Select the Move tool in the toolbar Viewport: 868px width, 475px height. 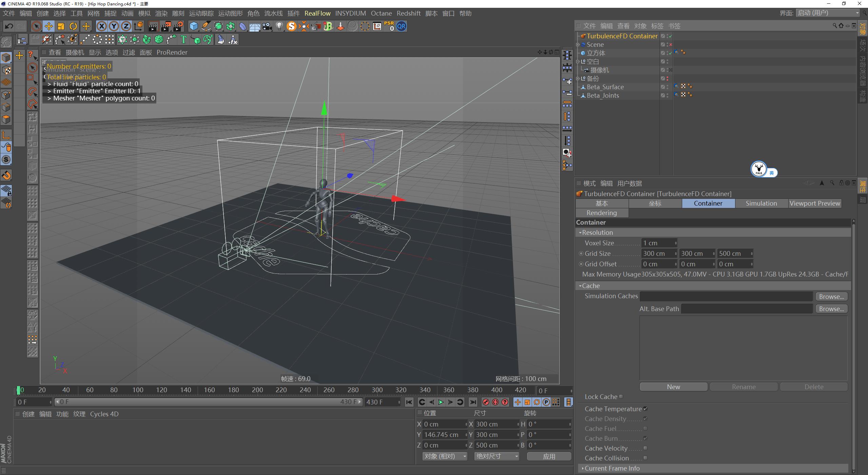[x=48, y=26]
